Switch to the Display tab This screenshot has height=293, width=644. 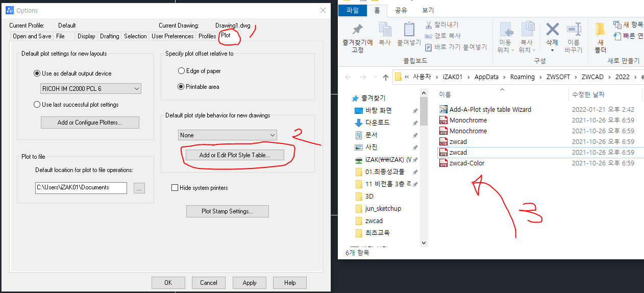coord(86,36)
